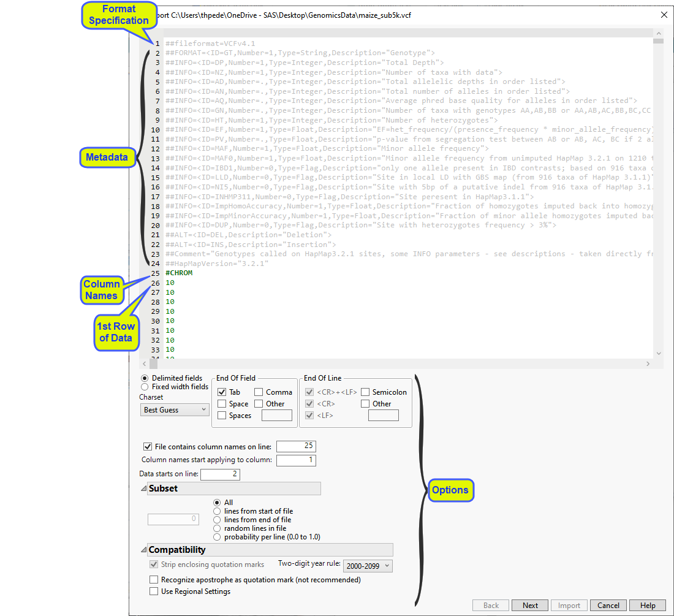
Task: Check 'Recognize apostrophe as quotation mark'
Action: (x=153, y=579)
